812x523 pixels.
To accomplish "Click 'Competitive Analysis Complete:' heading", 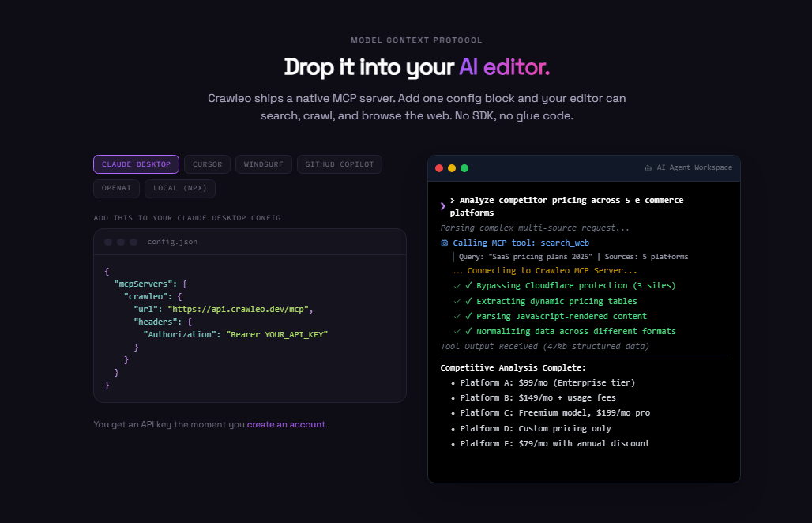I will (513, 367).
